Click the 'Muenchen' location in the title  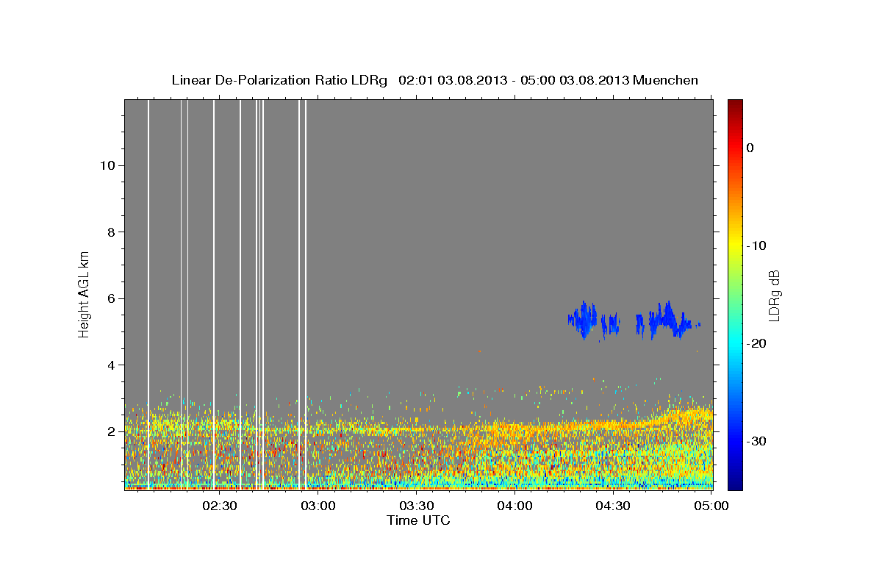coord(665,80)
